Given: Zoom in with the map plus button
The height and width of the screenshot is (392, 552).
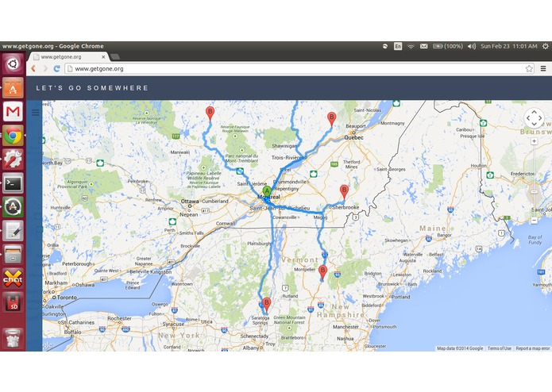Looking at the screenshot, I should (x=534, y=141).
